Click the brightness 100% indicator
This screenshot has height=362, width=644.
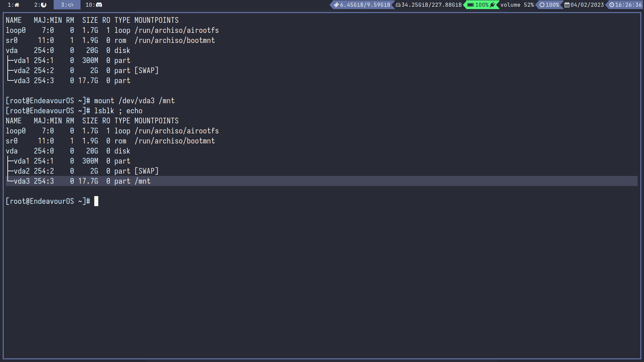click(549, 5)
